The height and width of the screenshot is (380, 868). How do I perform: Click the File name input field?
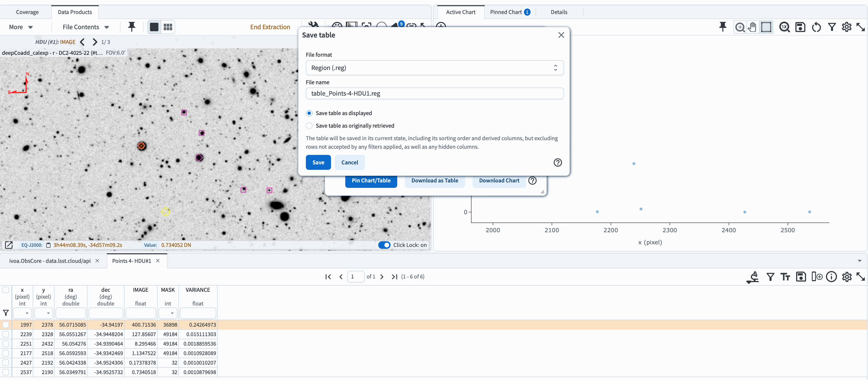434,93
